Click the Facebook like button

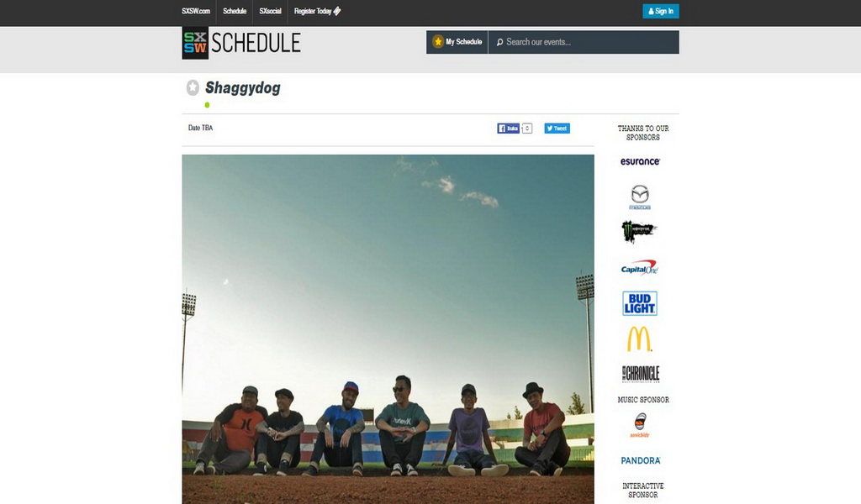509,129
